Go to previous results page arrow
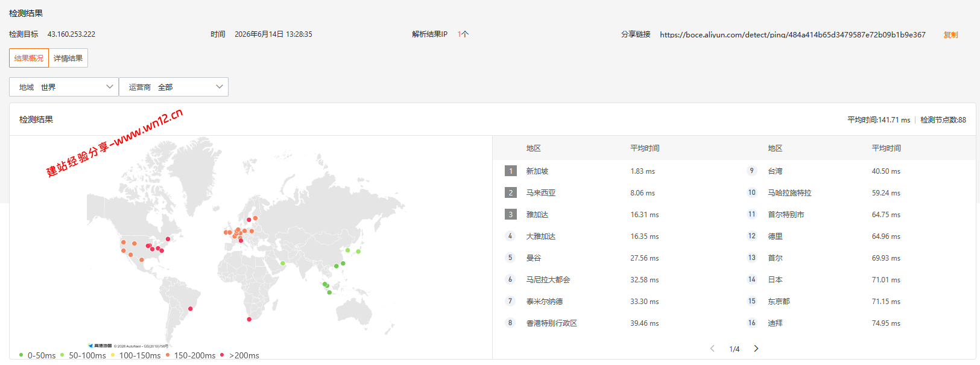Screen dimensions: 980x365 point(712,349)
